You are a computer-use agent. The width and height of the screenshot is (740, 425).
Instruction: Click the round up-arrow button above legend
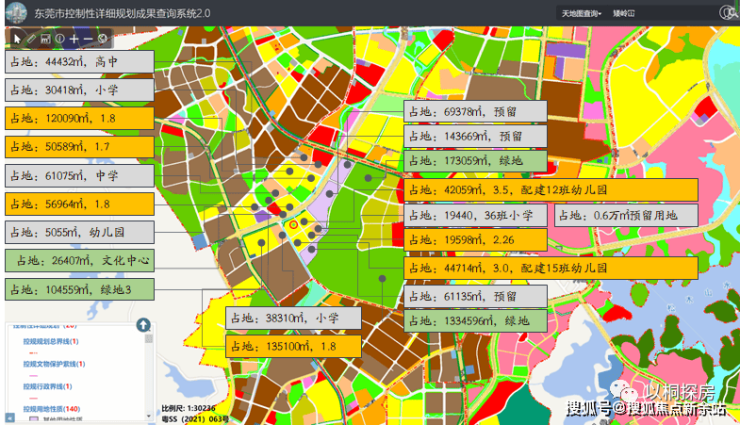pos(143,325)
